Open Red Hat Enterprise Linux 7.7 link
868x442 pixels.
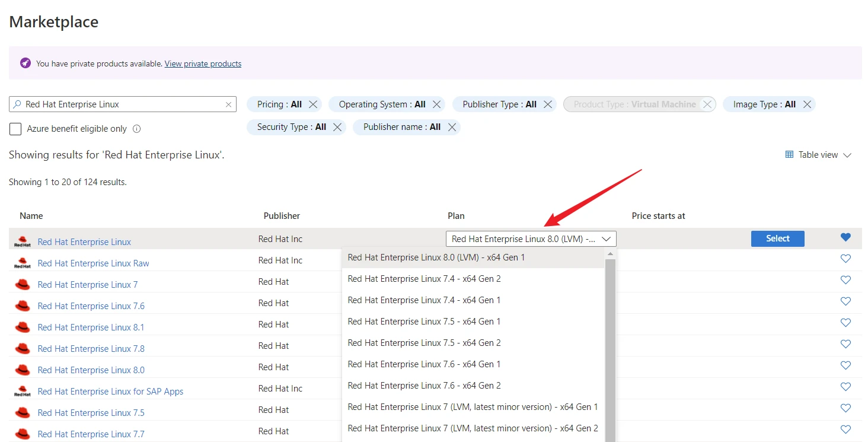91,434
